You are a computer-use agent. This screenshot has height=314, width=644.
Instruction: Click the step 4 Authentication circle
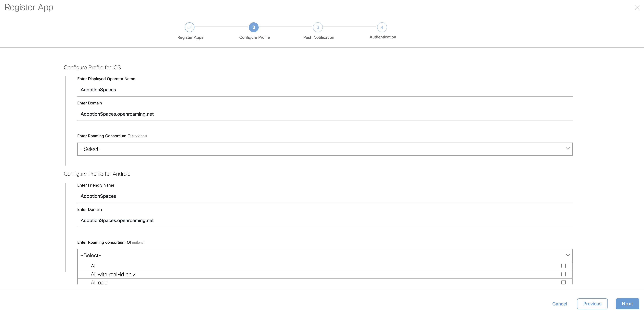[x=382, y=27]
